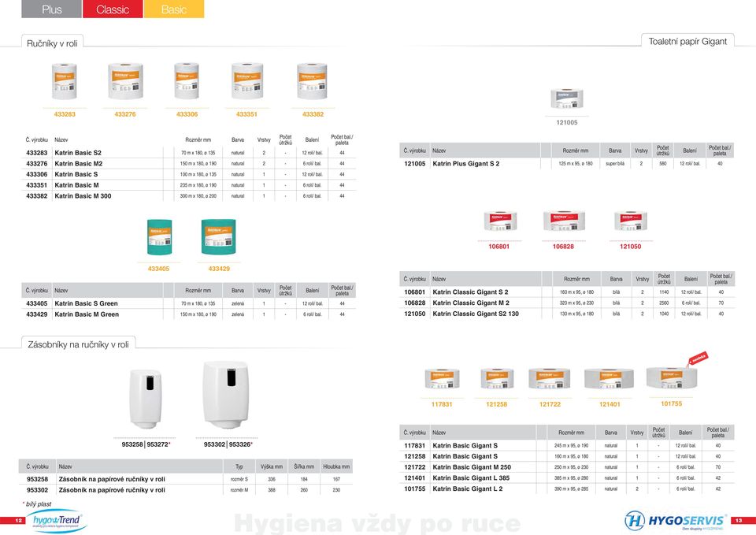Click Gigant roll image 121005
756x535 pixels.
pyautogui.click(x=567, y=98)
